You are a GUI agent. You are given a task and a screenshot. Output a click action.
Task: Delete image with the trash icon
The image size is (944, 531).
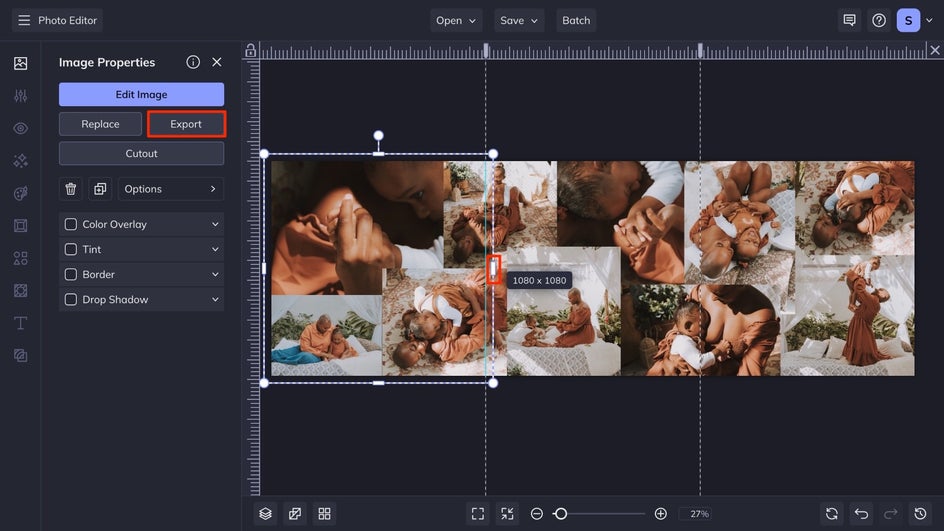(x=71, y=189)
